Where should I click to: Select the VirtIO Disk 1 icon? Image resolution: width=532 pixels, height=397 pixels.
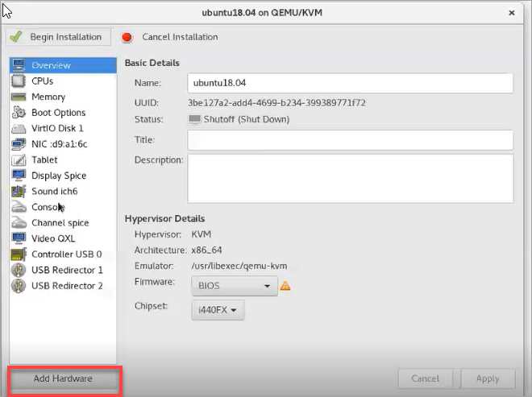pos(19,128)
